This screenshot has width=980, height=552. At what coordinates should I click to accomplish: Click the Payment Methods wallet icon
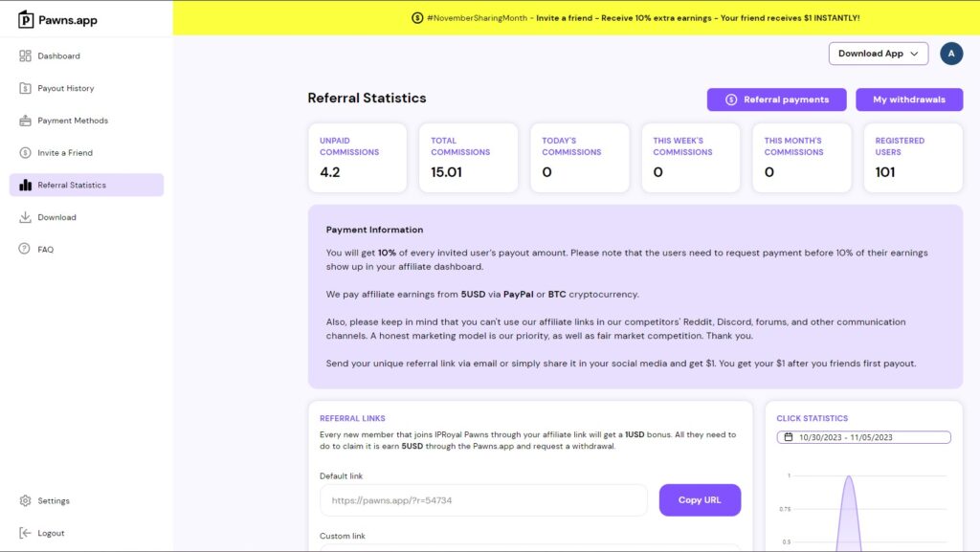pos(25,121)
